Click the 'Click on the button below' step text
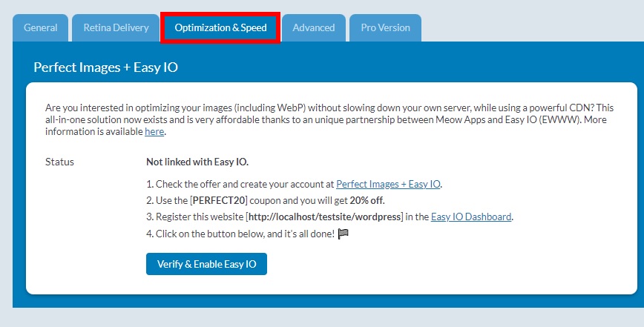This screenshot has width=644, height=327. [x=241, y=234]
